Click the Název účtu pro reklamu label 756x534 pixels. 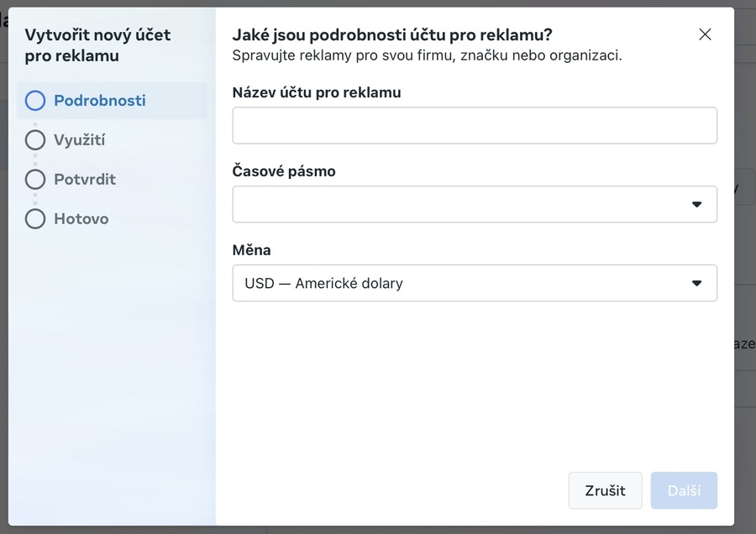point(317,92)
